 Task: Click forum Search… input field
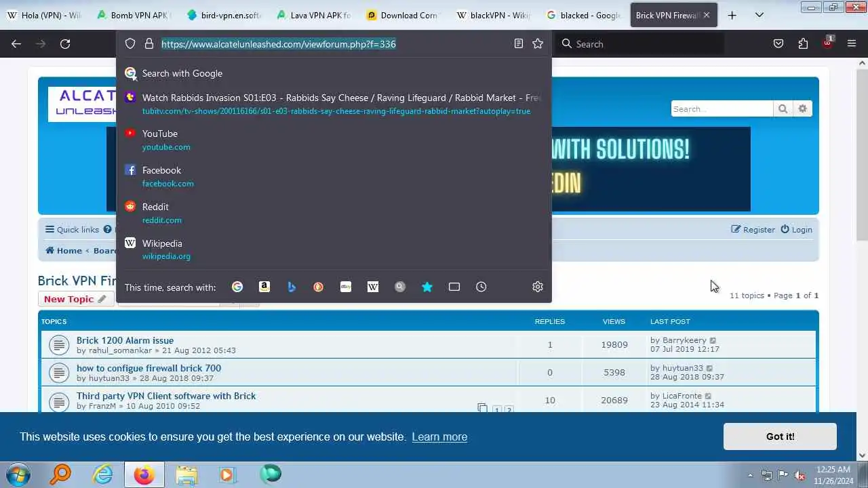722,109
